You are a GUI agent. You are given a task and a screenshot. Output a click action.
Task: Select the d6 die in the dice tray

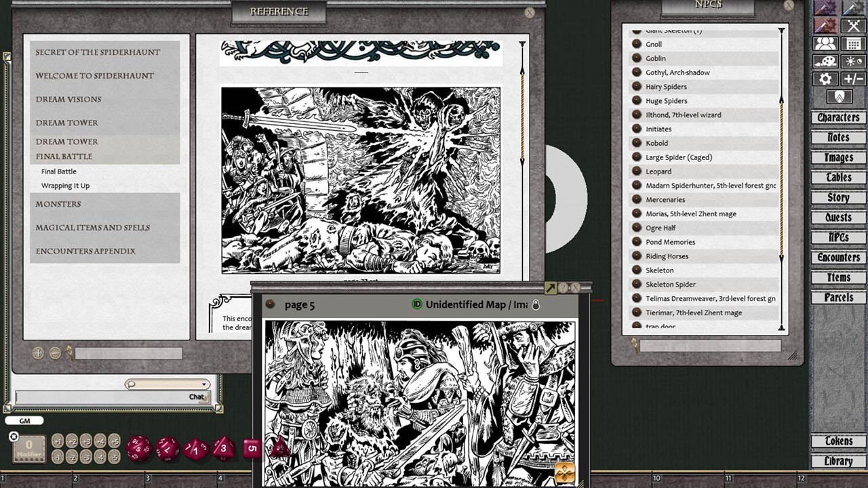[x=252, y=448]
